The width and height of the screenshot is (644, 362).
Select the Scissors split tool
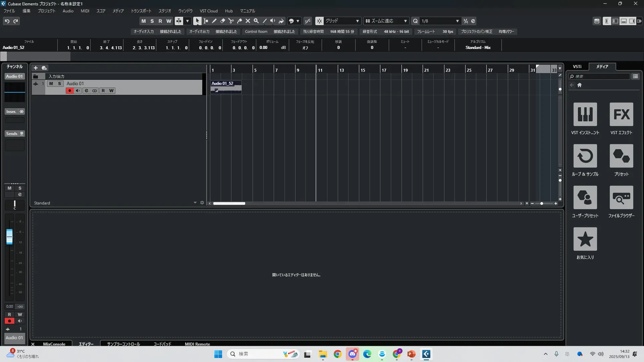(231, 21)
